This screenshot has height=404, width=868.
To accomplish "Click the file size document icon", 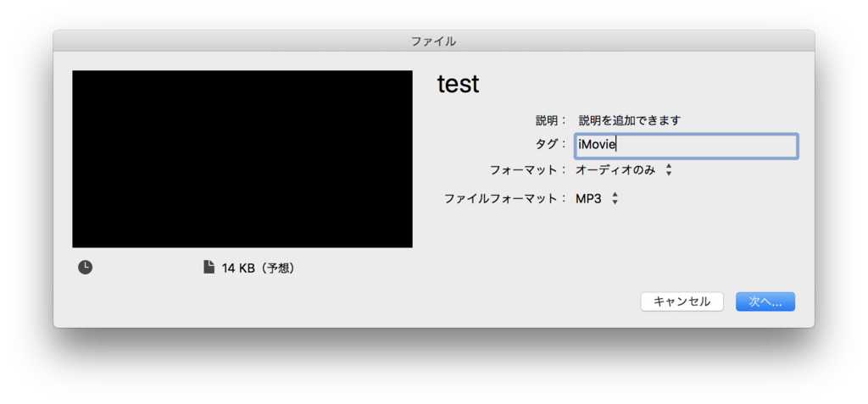I will [209, 268].
